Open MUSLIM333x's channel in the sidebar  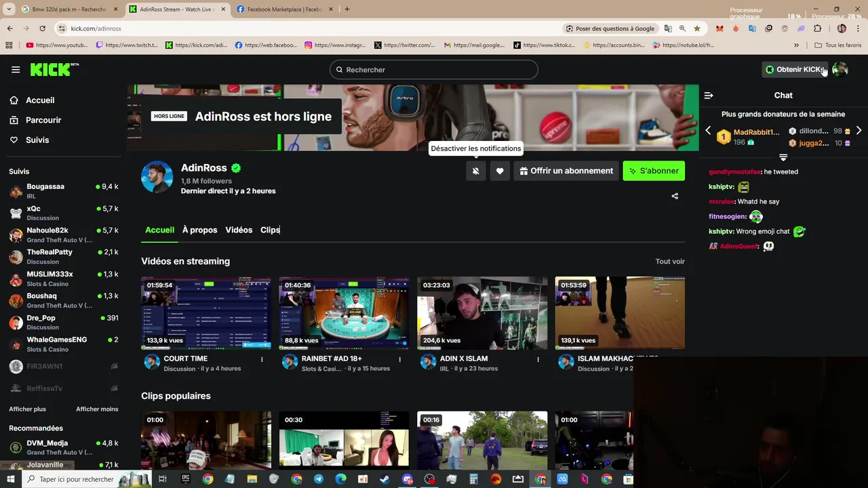(64, 279)
